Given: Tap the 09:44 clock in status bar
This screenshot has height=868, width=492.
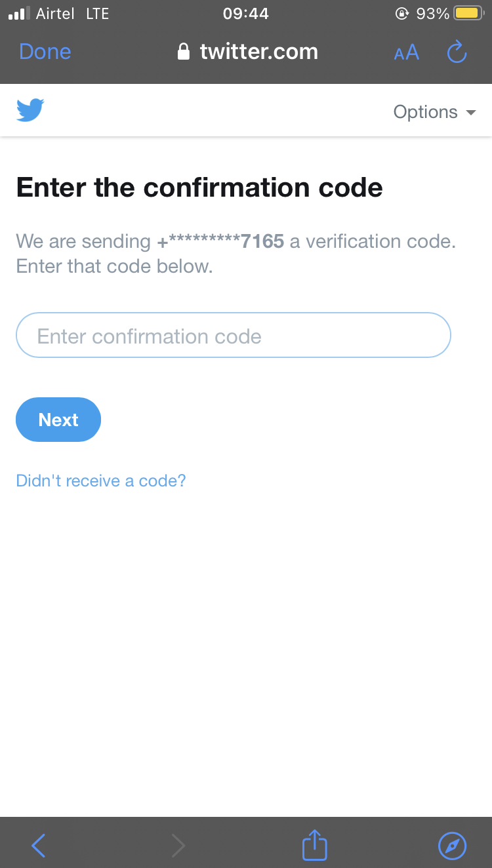Looking at the screenshot, I should (245, 13).
